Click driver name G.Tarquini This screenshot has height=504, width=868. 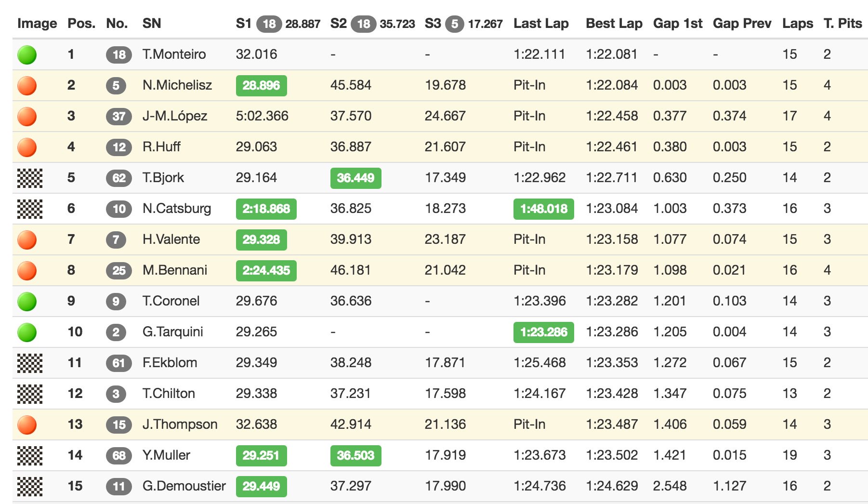tap(173, 332)
